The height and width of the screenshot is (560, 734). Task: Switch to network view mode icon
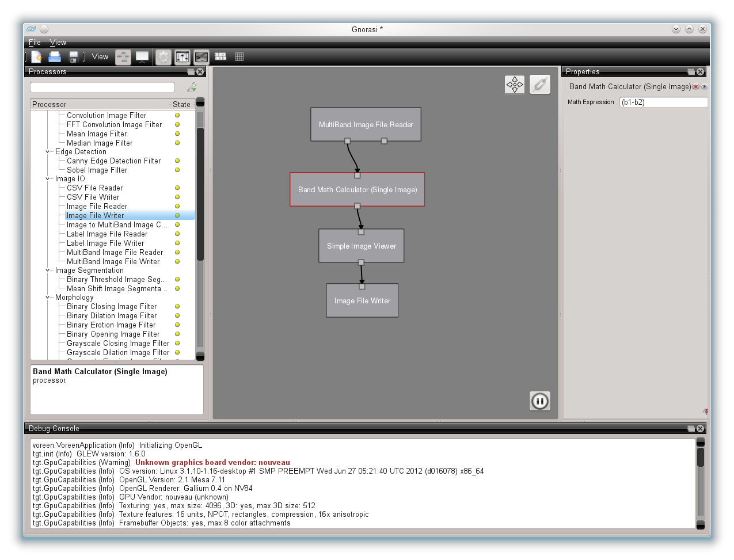pos(123,56)
